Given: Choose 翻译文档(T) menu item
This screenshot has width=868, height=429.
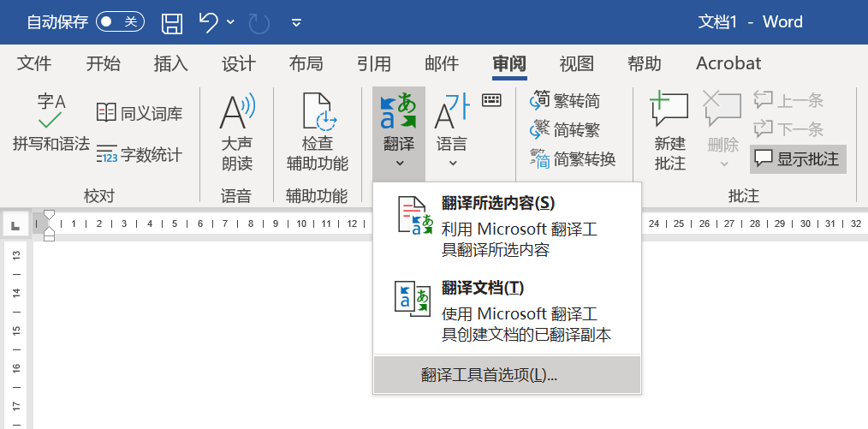Looking at the screenshot, I should point(507,311).
